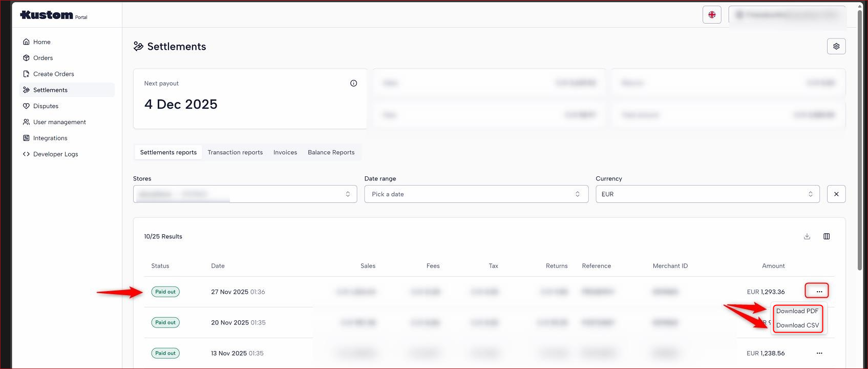
Task: Expand the Stores dropdown
Action: pos(245,194)
